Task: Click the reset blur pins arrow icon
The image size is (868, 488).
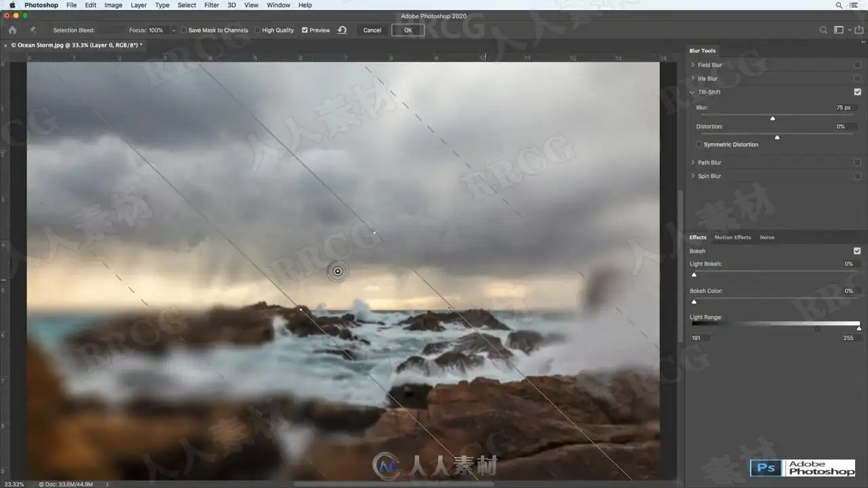Action: click(x=342, y=30)
